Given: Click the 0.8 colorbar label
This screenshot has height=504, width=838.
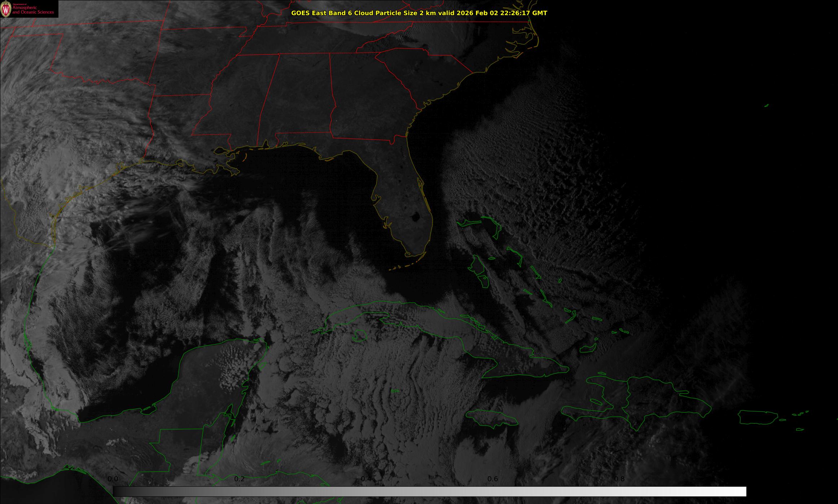Looking at the screenshot, I should [619, 479].
